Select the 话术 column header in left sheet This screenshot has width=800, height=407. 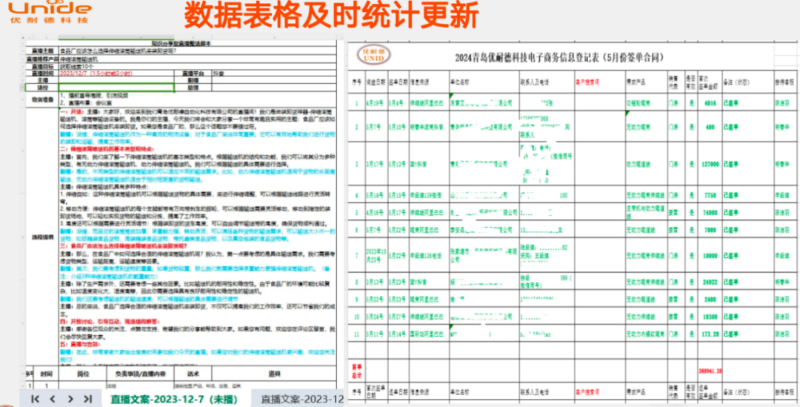tap(192, 373)
